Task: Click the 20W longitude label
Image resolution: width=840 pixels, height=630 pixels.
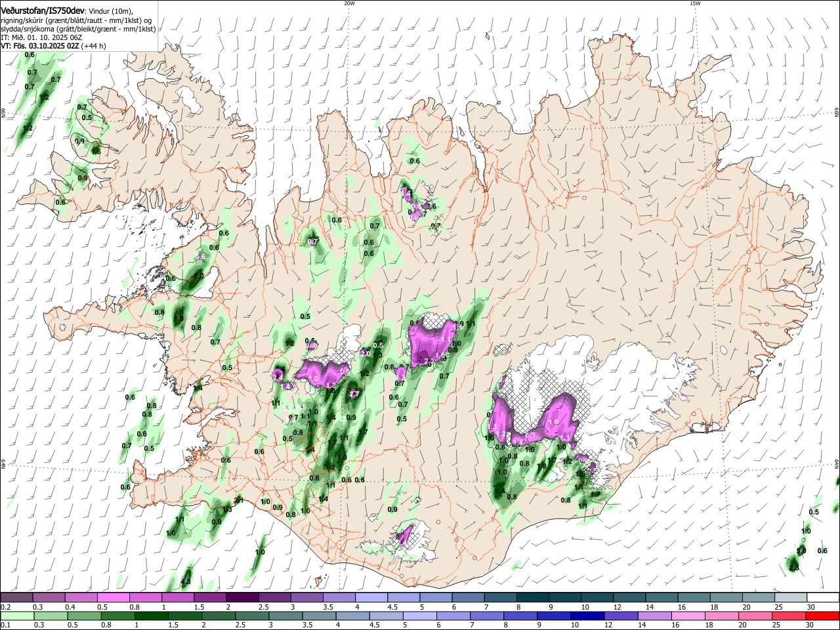Action: pyautogui.click(x=349, y=3)
